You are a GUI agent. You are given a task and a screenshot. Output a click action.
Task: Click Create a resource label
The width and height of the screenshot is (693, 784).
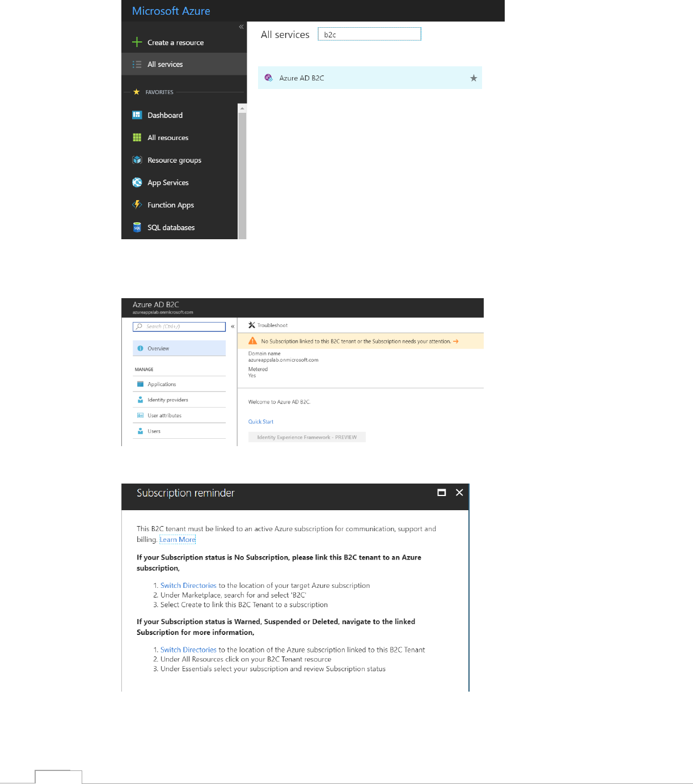(x=175, y=43)
